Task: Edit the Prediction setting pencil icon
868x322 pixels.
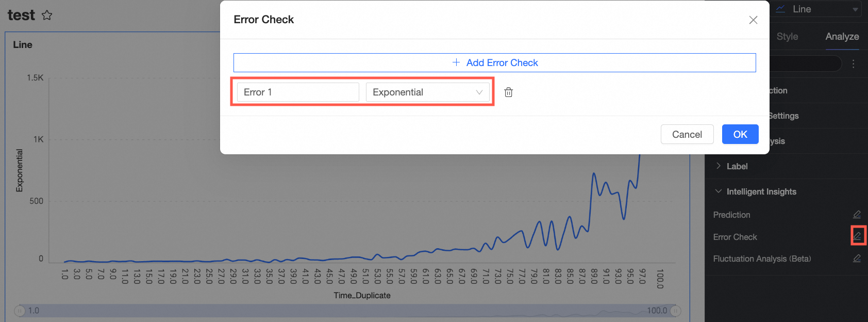Action: 857,215
